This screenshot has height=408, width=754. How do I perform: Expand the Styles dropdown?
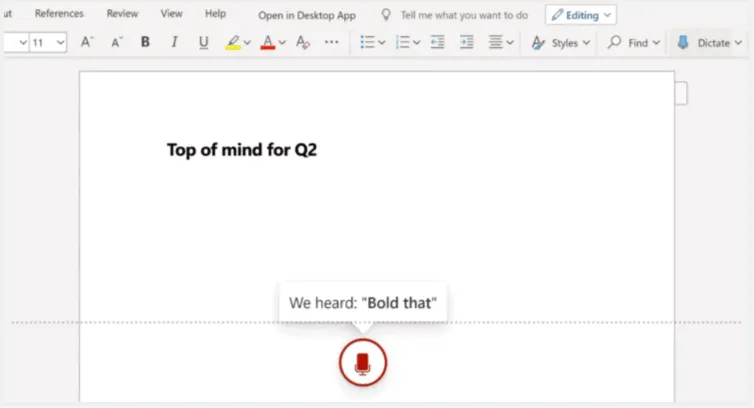560,43
